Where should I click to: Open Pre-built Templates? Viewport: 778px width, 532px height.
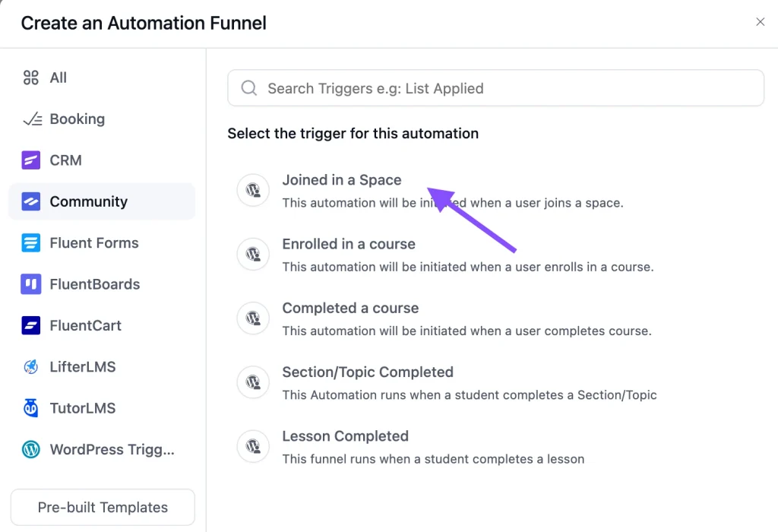pyautogui.click(x=103, y=507)
